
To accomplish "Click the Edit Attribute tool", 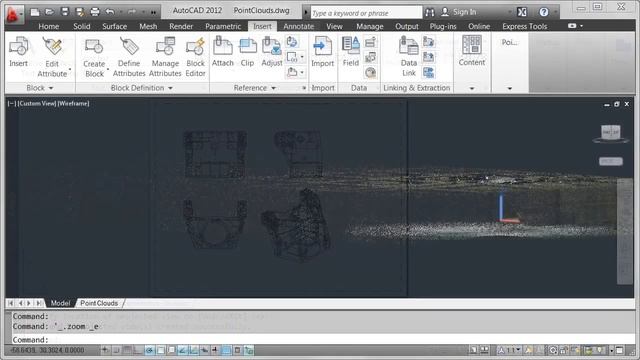I will [52, 57].
